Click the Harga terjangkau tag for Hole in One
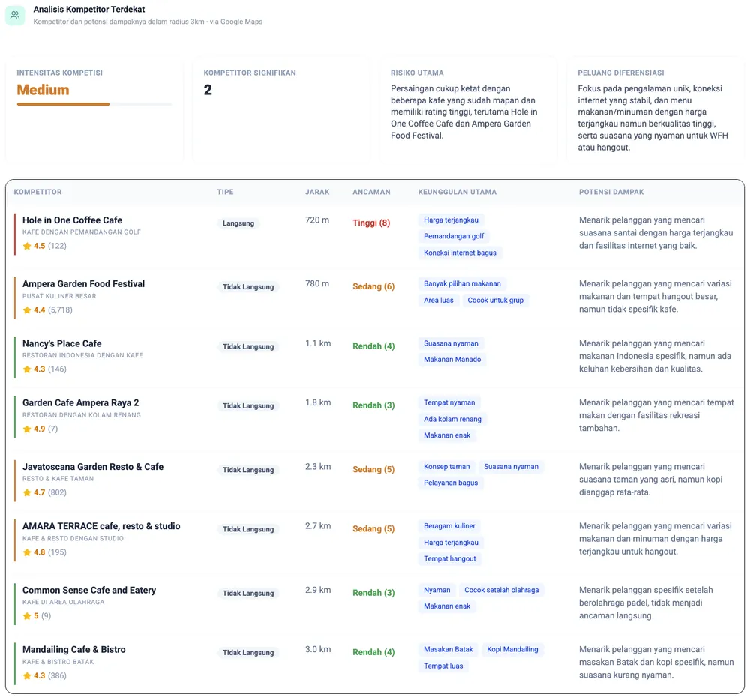The height and width of the screenshot is (700, 750). (x=451, y=220)
